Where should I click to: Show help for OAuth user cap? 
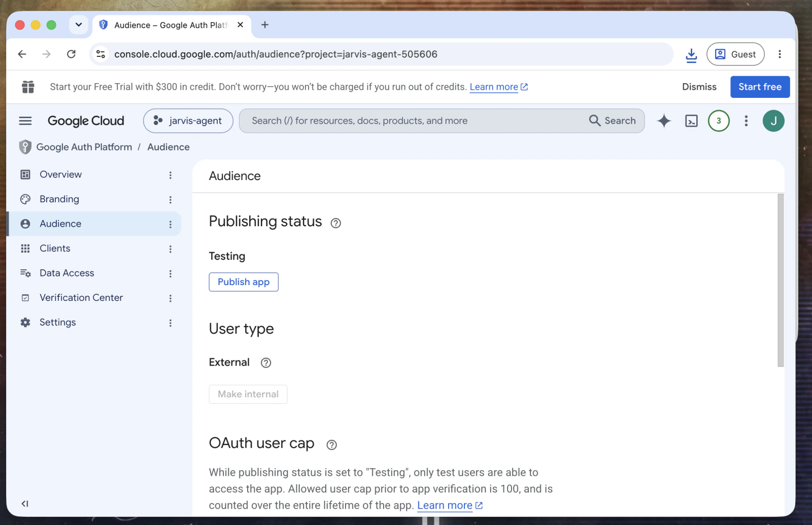pos(331,445)
